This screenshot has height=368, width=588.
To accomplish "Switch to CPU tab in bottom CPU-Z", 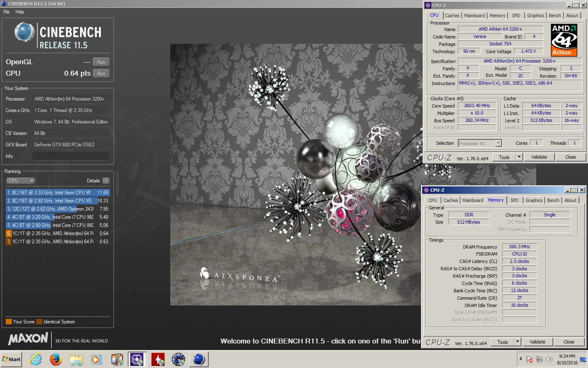I will pos(432,200).
